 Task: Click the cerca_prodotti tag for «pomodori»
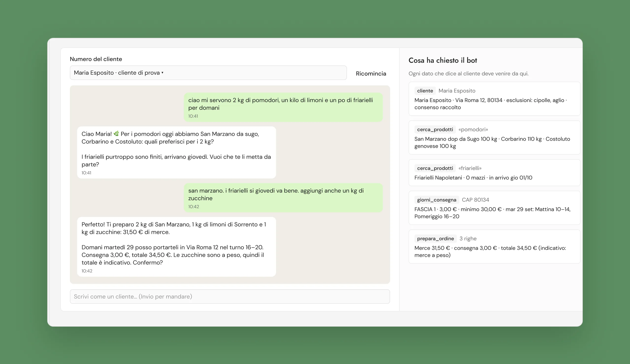click(x=435, y=129)
